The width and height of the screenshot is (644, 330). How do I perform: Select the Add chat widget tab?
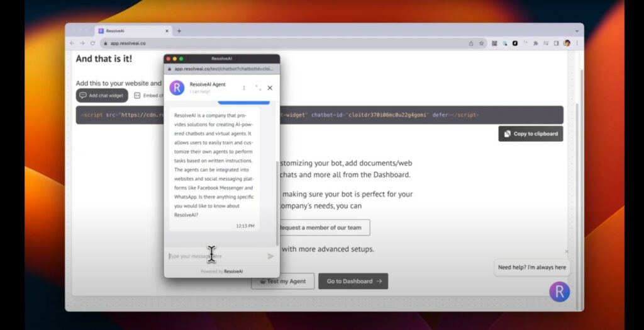pos(102,96)
